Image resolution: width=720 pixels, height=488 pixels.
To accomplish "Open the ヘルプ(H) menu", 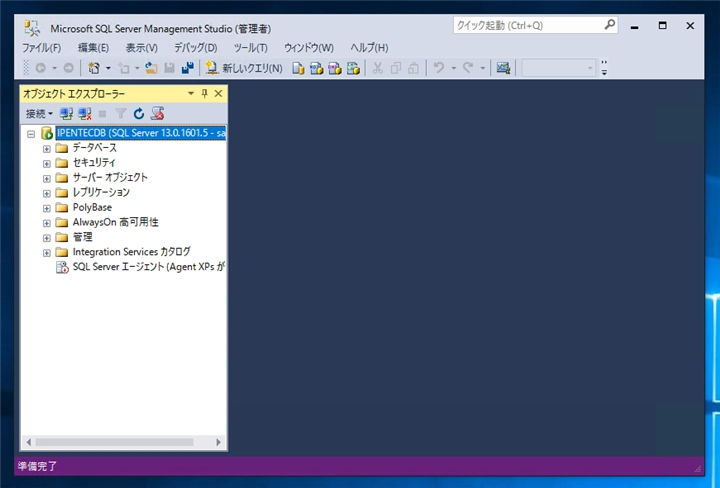I will coord(369,48).
